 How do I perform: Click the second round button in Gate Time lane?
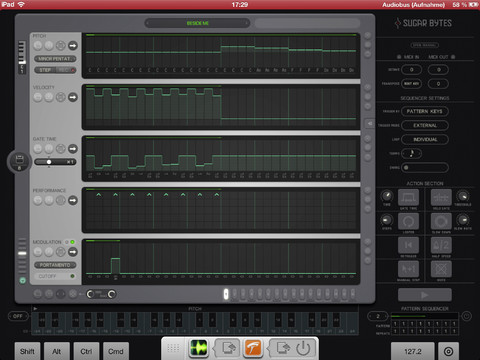point(49,149)
